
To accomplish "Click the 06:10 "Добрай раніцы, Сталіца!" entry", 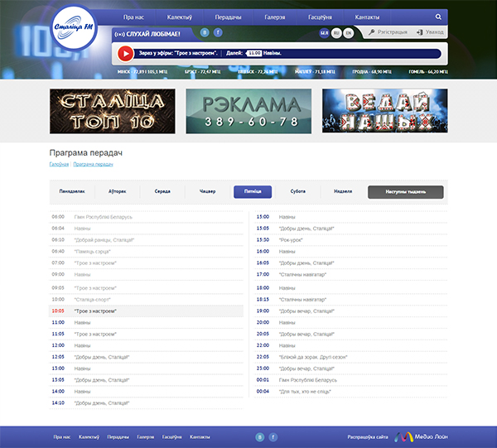I will point(146,240).
